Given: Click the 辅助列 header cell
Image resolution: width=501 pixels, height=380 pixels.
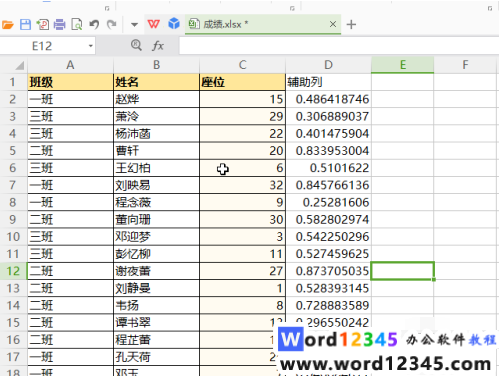Looking at the screenshot, I should pos(328,82).
